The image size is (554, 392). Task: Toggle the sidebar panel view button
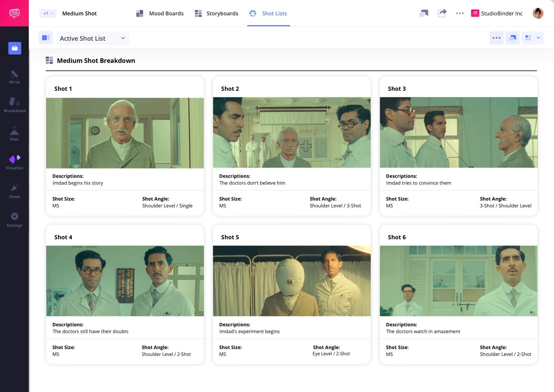(x=46, y=38)
